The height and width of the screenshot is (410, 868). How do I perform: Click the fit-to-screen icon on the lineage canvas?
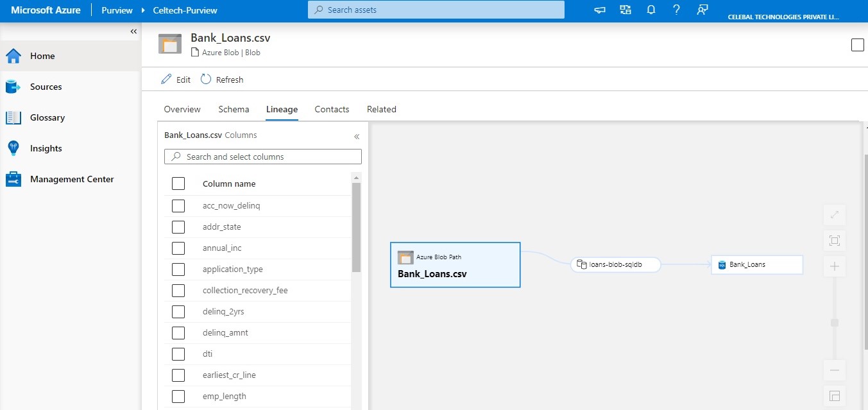pos(834,240)
